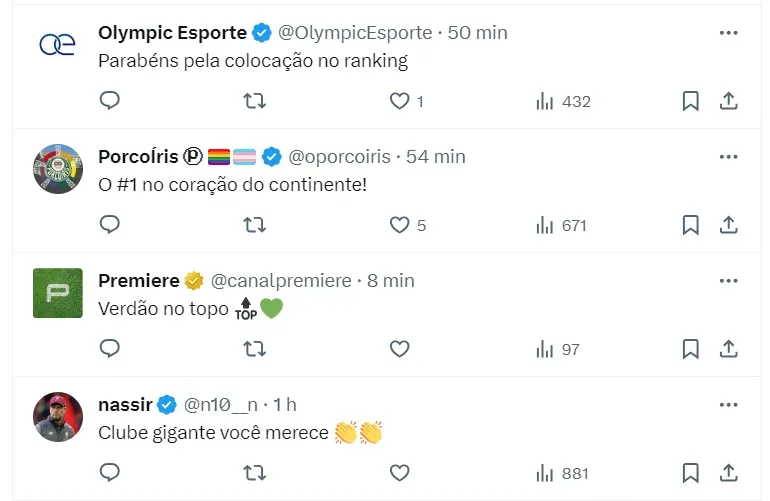View analytics of Porcoíris tweet showing 671

pos(561,225)
